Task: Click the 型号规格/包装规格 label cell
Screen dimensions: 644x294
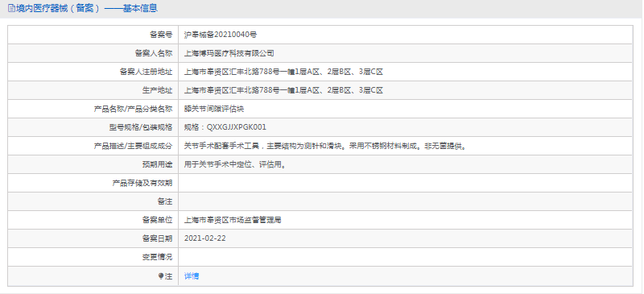Action: [93, 127]
